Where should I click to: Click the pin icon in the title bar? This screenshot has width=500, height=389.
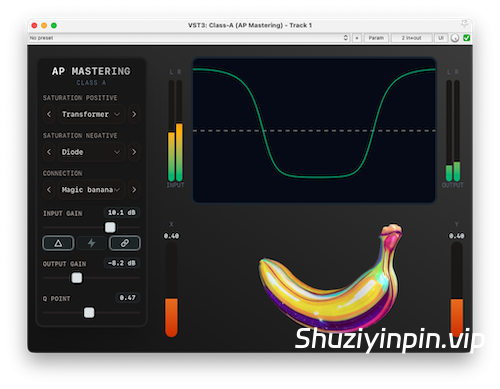coord(465,24)
